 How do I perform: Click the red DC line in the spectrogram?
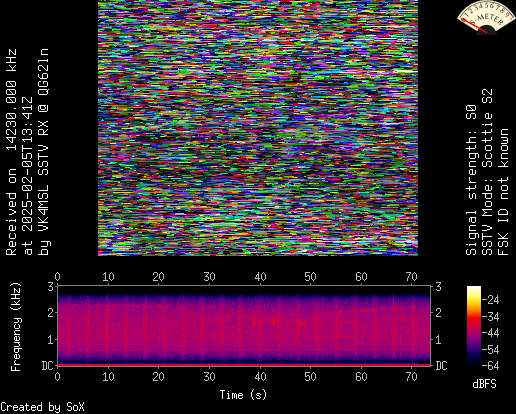click(x=244, y=365)
